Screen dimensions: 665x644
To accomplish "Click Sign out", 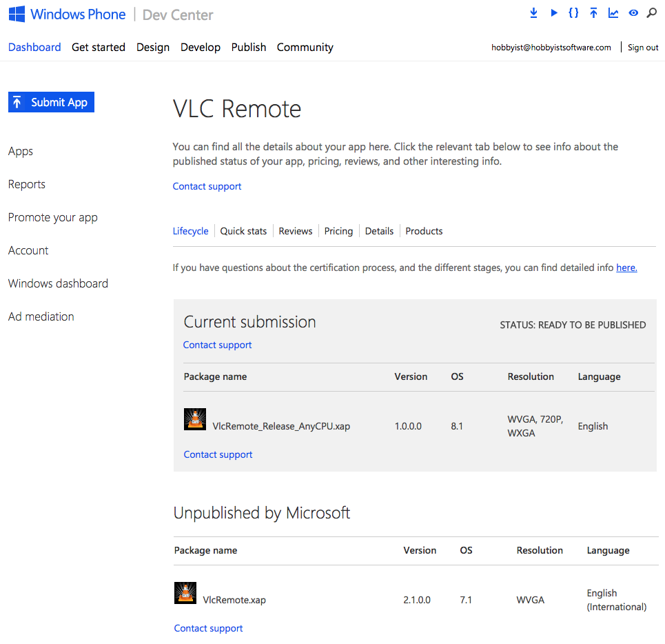I will 643,48.
